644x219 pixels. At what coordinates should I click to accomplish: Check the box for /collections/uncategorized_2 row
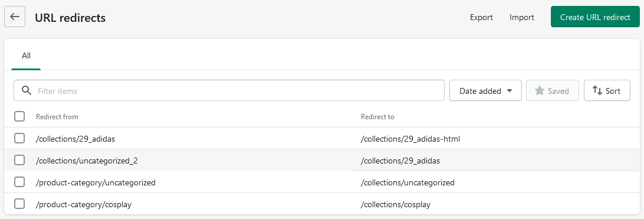click(19, 160)
